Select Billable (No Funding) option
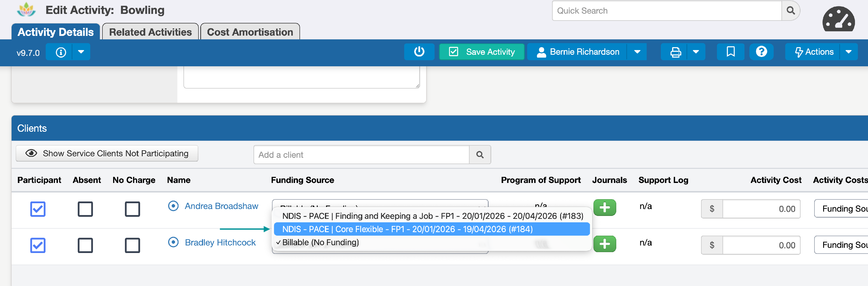 click(432, 242)
